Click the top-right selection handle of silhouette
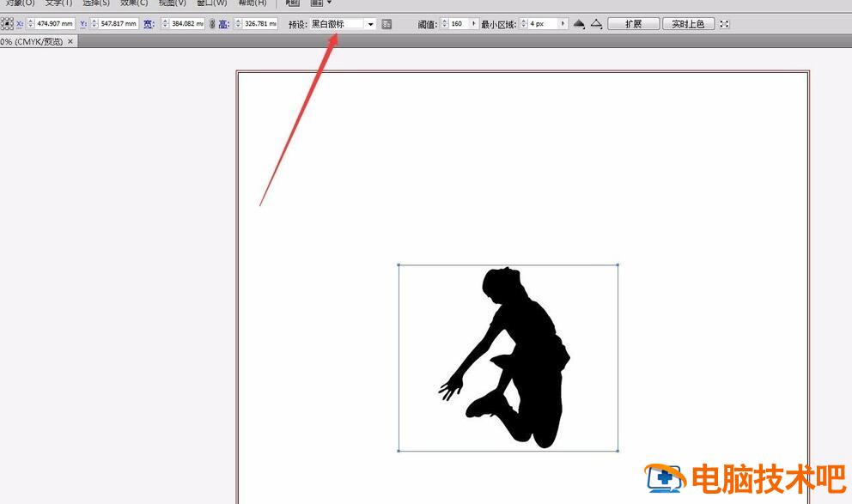Viewport: 852px width, 504px height. (x=618, y=265)
